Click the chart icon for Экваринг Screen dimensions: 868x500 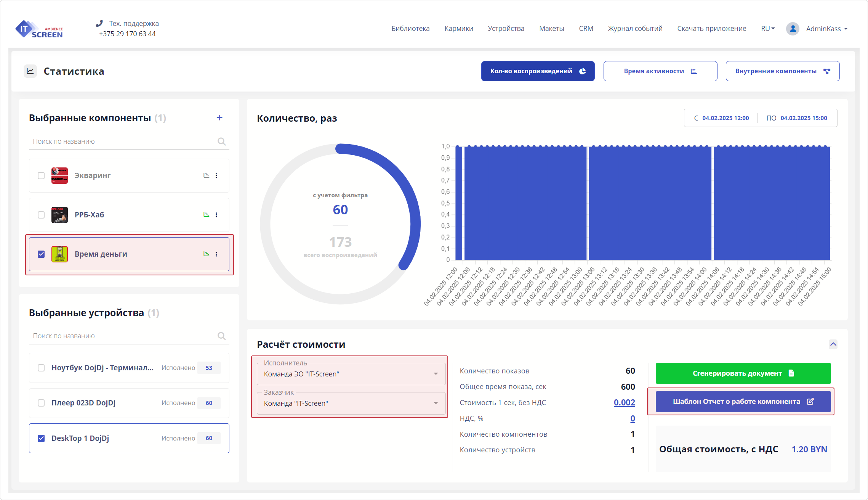(x=206, y=175)
